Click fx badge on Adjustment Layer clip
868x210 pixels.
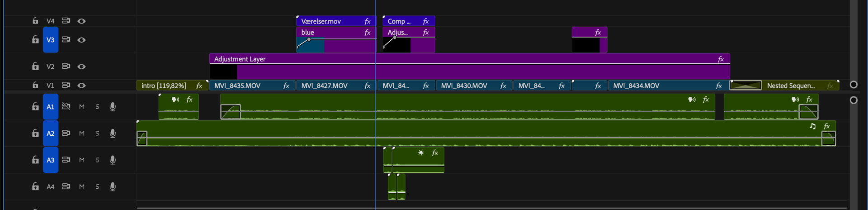click(x=721, y=59)
